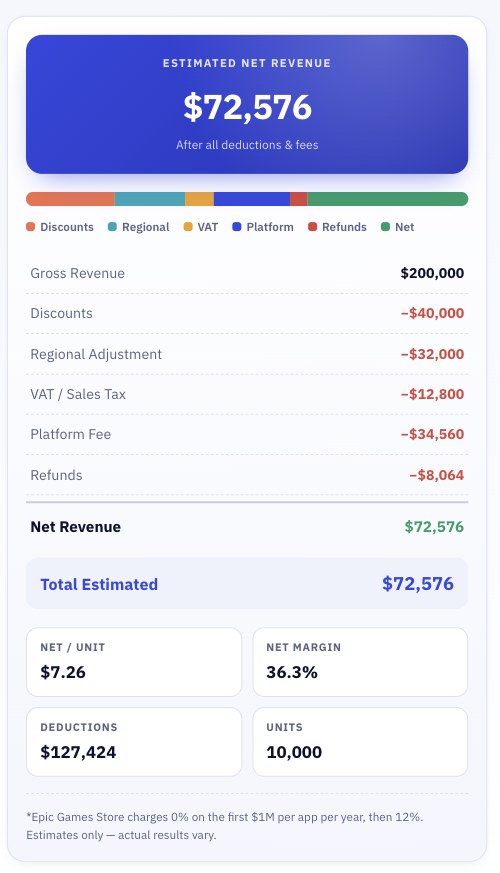The image size is (500, 873).
Task: Select the VAT legend label
Action: [x=208, y=227]
